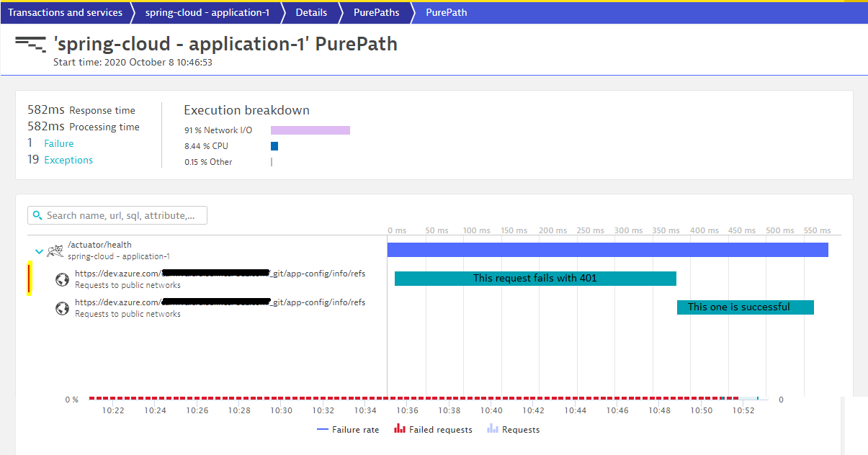Open the Failure details link
868x455 pixels.
[x=59, y=143]
